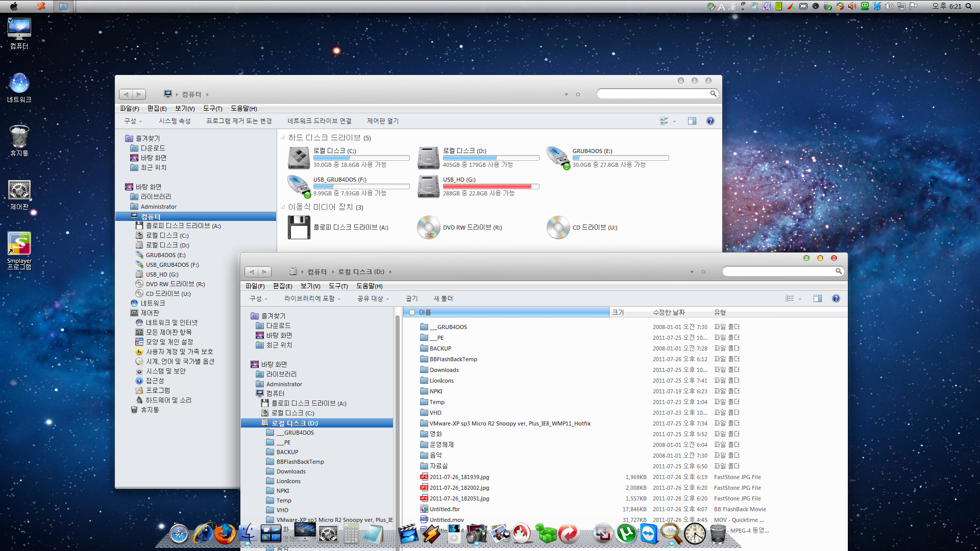
Task: Open the 라이브러리에 포함 dropdown
Action: [312, 298]
